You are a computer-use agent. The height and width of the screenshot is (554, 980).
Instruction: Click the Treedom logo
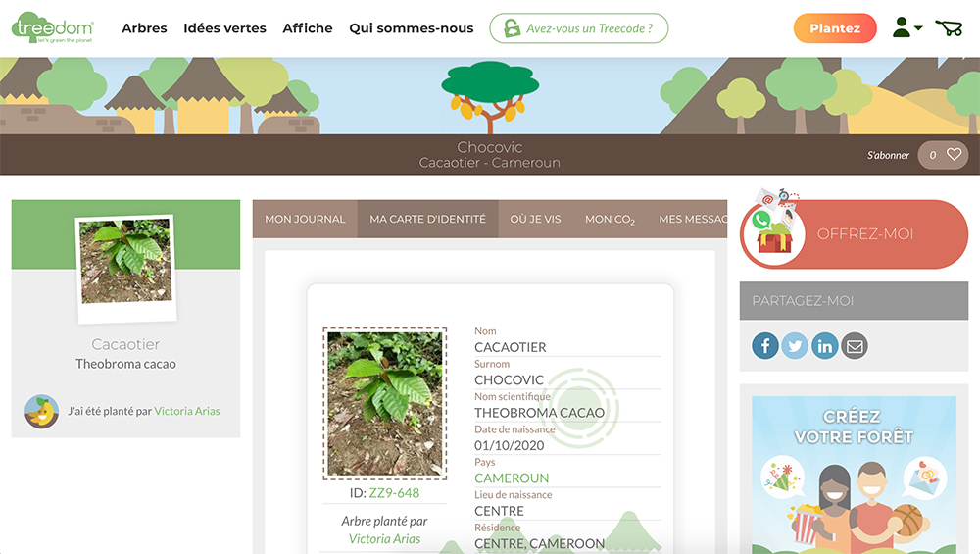tap(53, 28)
